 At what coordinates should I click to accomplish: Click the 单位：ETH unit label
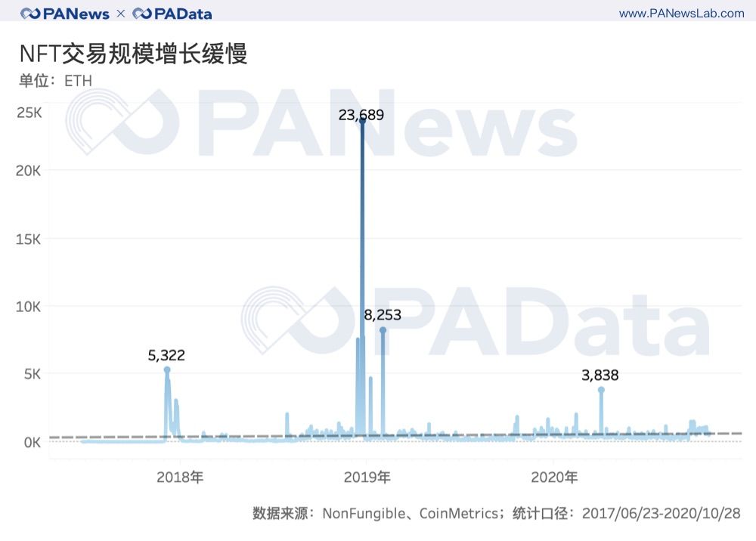pos(55,80)
